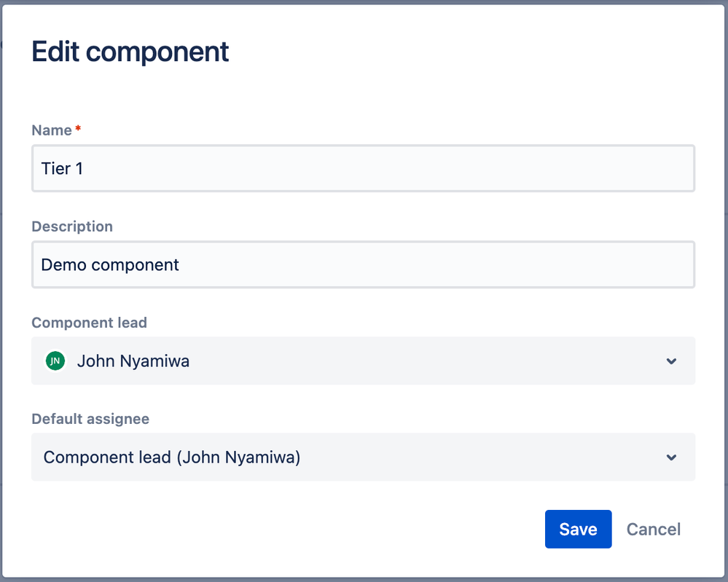Save the component changes
The height and width of the screenshot is (582, 728).
click(578, 529)
